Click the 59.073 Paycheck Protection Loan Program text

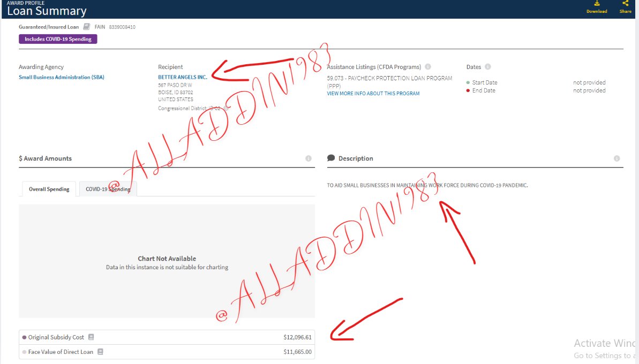click(x=389, y=82)
